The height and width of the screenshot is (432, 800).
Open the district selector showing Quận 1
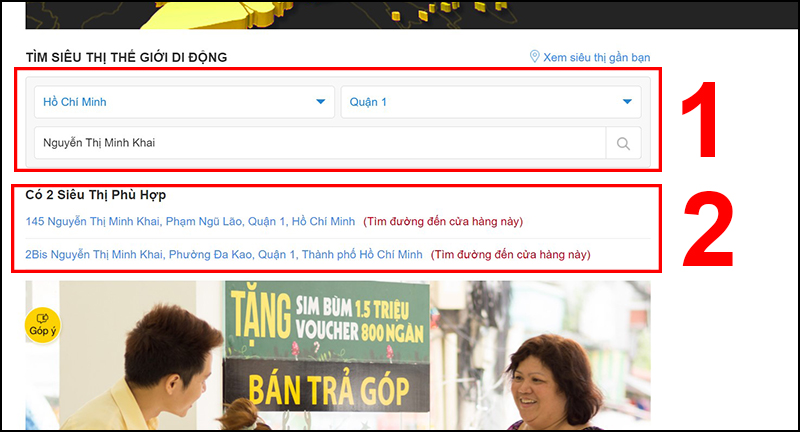[x=490, y=102]
